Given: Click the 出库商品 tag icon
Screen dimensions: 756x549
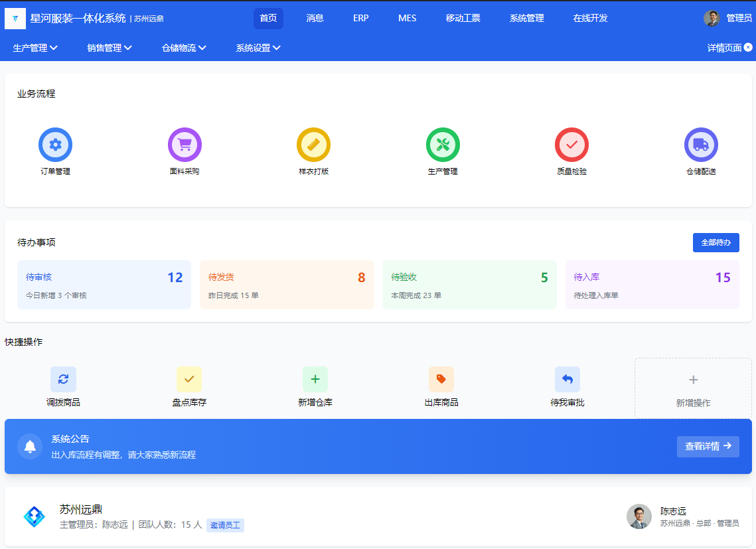Looking at the screenshot, I should coord(441,379).
